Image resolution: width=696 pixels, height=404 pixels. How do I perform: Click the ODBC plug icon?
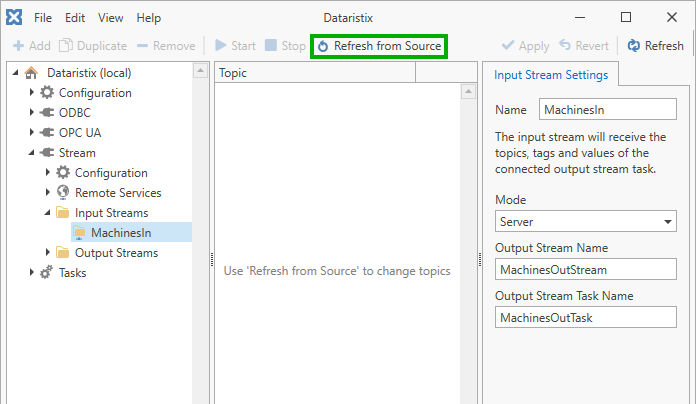[47, 112]
